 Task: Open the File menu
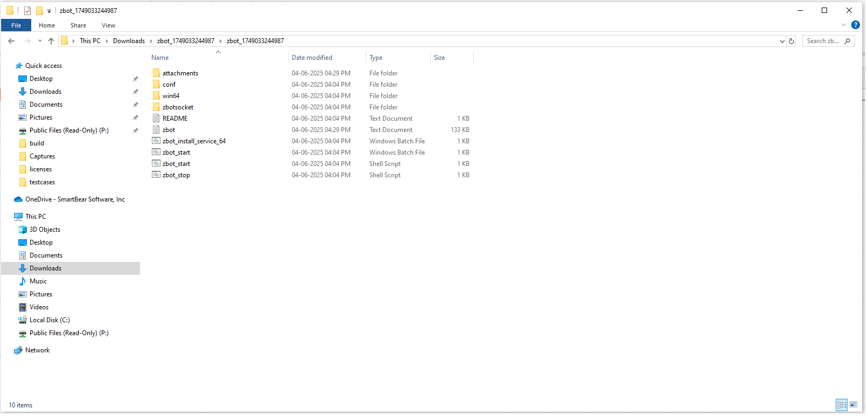(16, 25)
